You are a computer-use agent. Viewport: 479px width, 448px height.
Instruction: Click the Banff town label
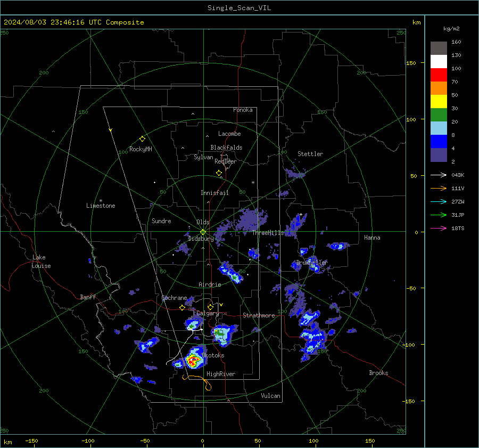pyautogui.click(x=88, y=297)
